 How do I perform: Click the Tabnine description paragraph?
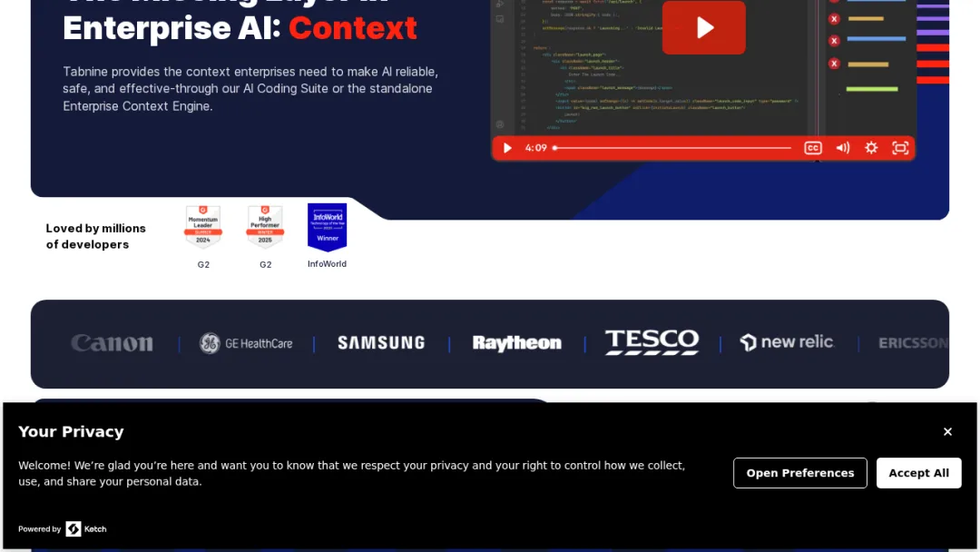coord(250,89)
